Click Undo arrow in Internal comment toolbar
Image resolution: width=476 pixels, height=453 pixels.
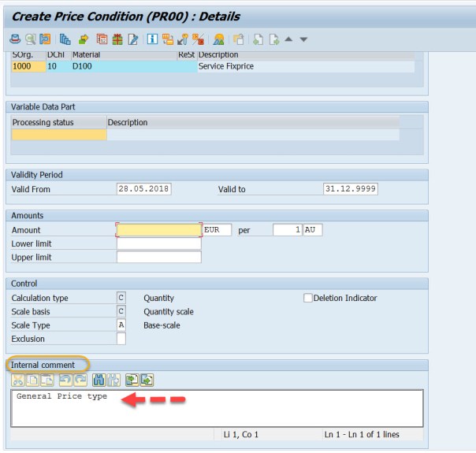(65, 380)
